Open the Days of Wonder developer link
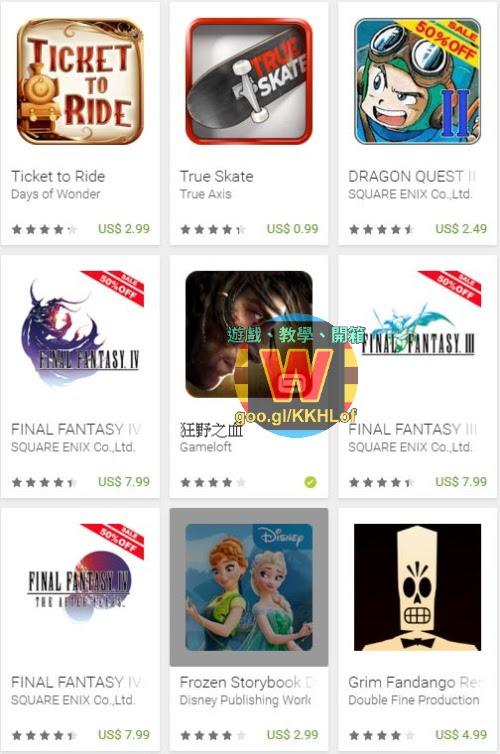This screenshot has height=754, width=500. [x=56, y=194]
